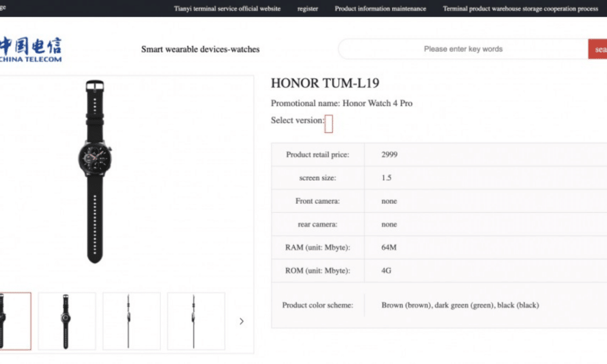
Task: Select the 'rear camera:' label cell
Action: (x=318, y=224)
